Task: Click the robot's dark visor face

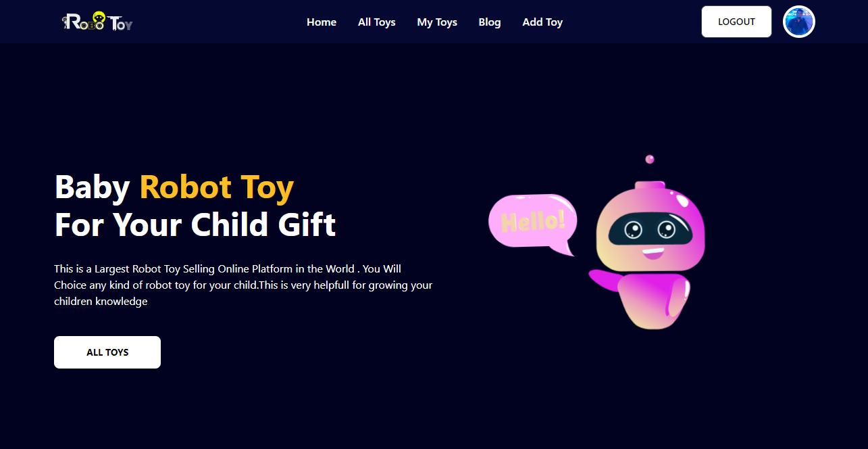Action: 650,231
